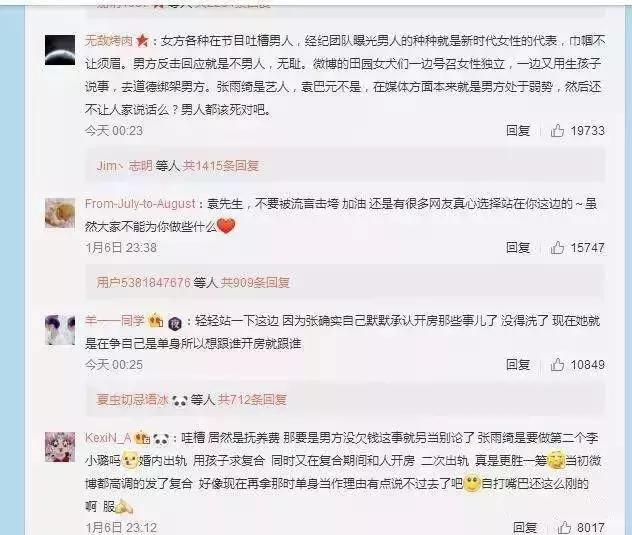Image resolution: width=632 pixels, height=535 pixels.
Task: Reply to 无敌烤肉's comment via 回复
Action: [x=518, y=131]
